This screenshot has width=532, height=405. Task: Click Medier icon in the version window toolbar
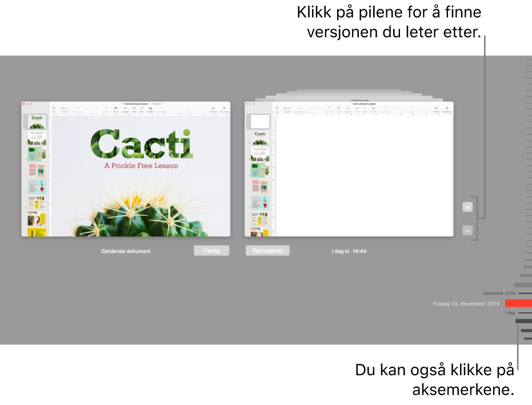point(374,109)
